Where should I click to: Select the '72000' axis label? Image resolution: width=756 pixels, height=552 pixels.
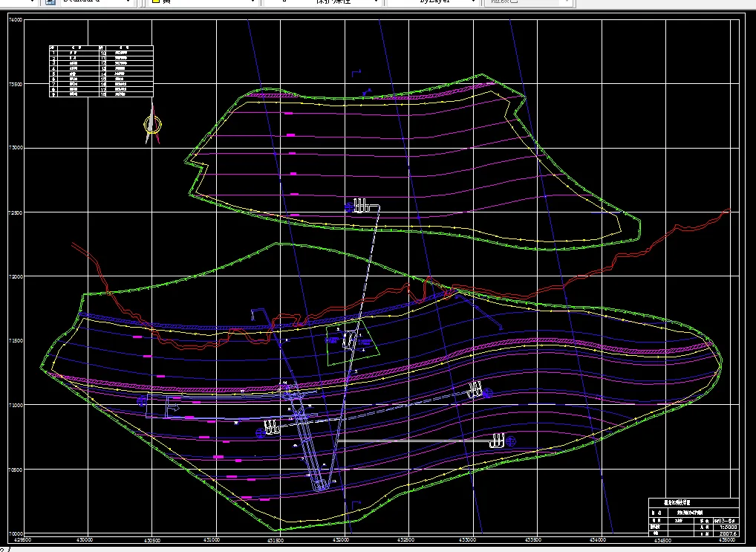pyautogui.click(x=16, y=277)
